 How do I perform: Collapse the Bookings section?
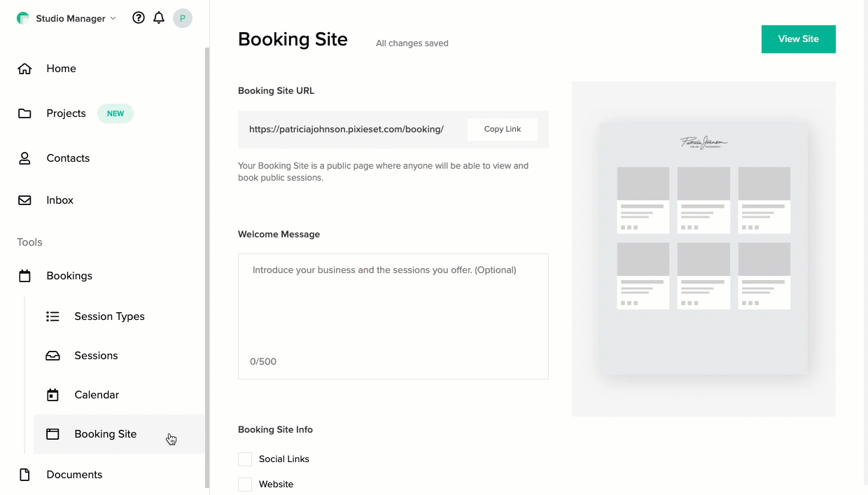click(x=69, y=275)
